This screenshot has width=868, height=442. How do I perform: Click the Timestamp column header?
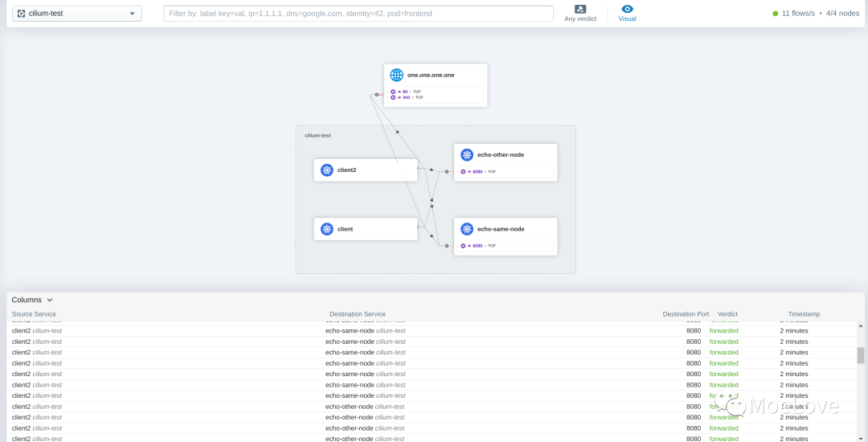click(x=804, y=314)
